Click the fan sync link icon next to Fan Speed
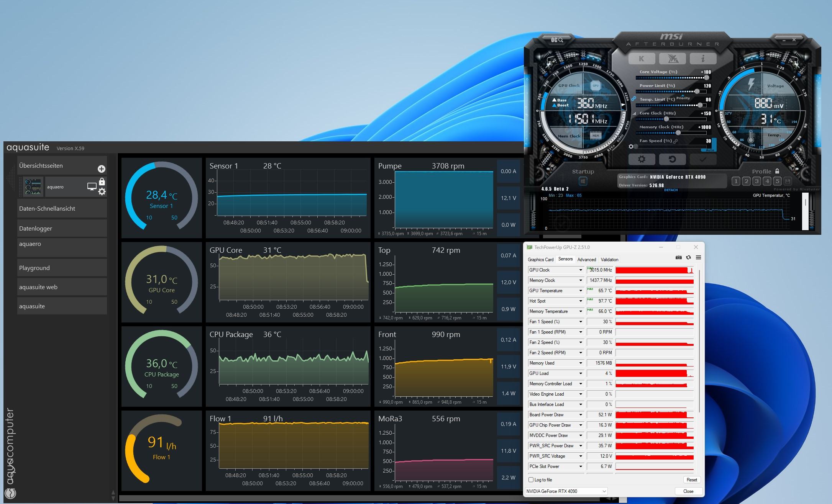 click(676, 141)
